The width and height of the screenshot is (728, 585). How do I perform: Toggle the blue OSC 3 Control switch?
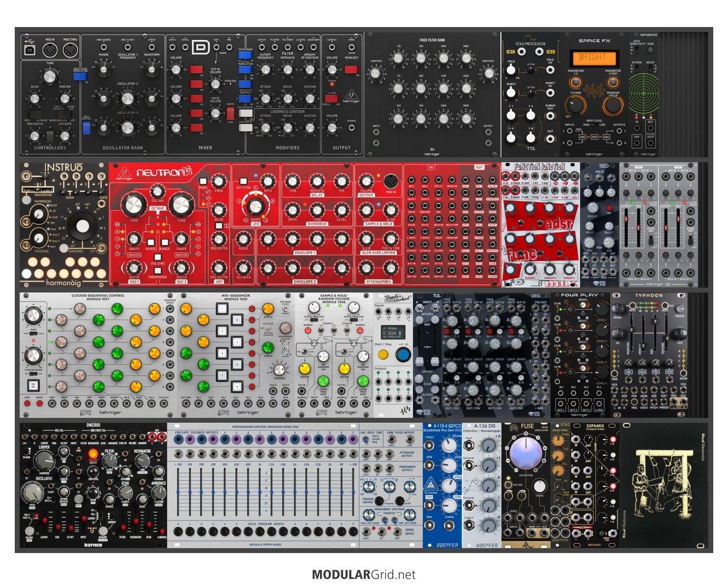[87, 128]
